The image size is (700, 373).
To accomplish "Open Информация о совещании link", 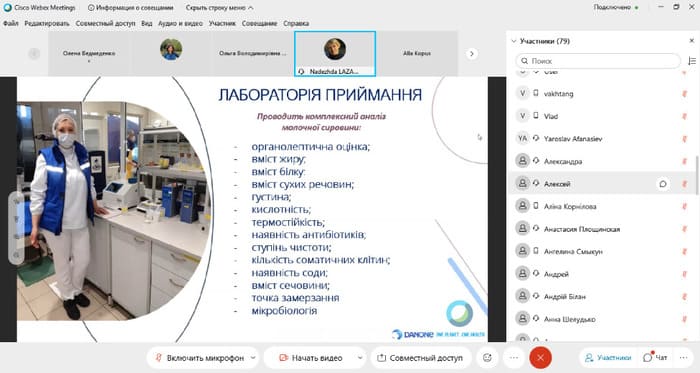I will pyautogui.click(x=130, y=8).
